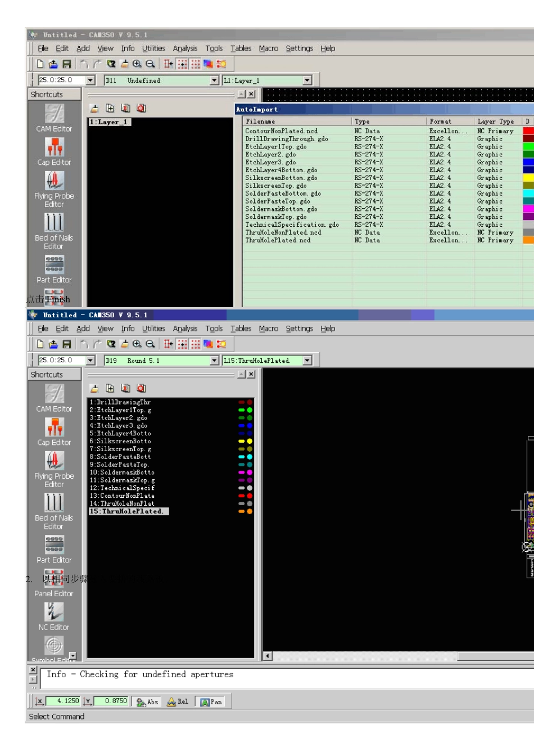Toggle the Pan mode button
The height and width of the screenshot is (756, 534).
(211, 701)
